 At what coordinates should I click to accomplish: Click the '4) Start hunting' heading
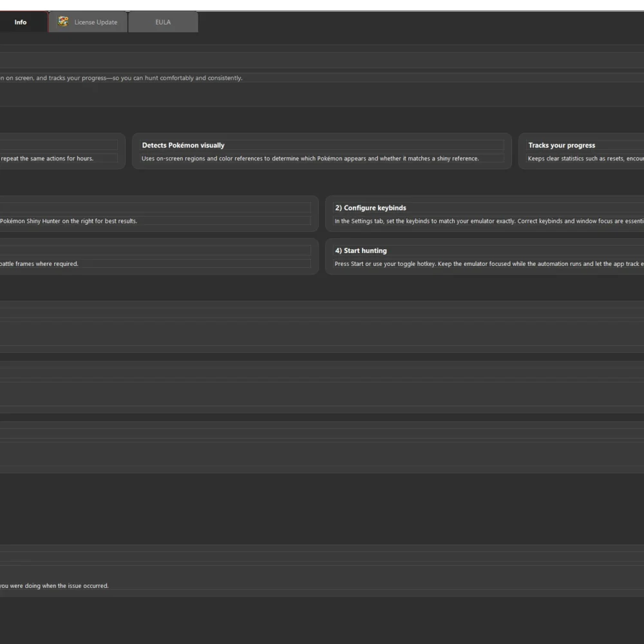[361, 251]
